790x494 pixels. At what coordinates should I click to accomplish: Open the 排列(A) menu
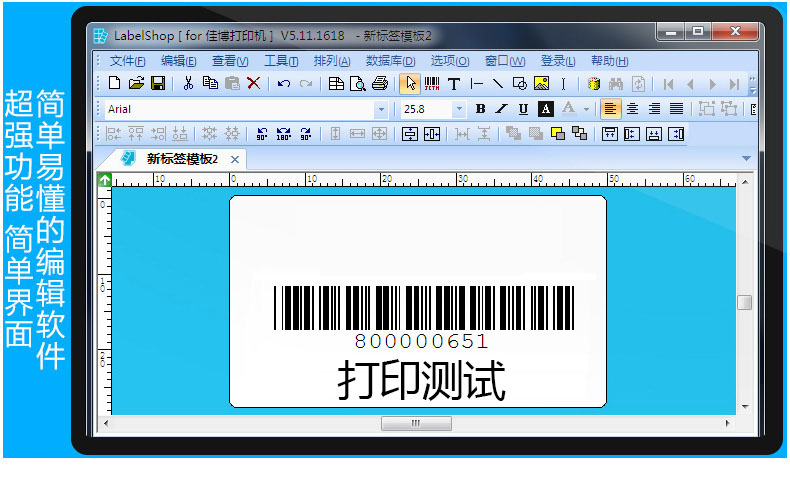pyautogui.click(x=332, y=61)
